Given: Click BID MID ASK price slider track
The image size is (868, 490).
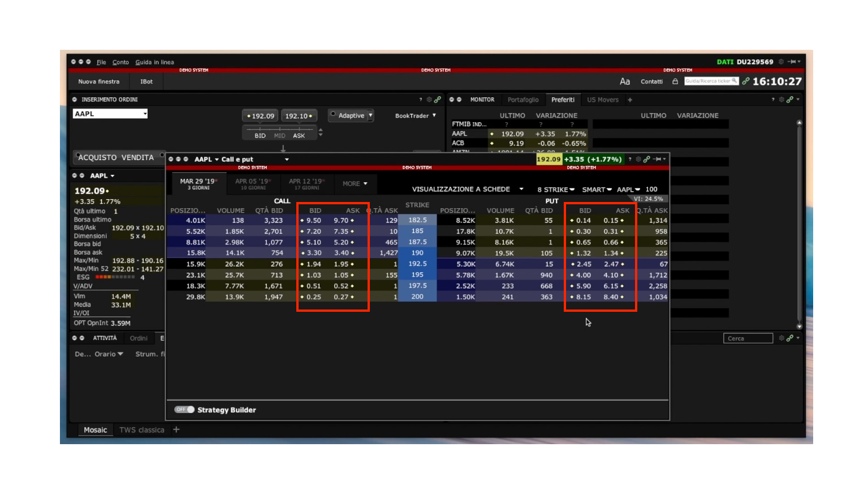Looking at the screenshot, I should (279, 129).
